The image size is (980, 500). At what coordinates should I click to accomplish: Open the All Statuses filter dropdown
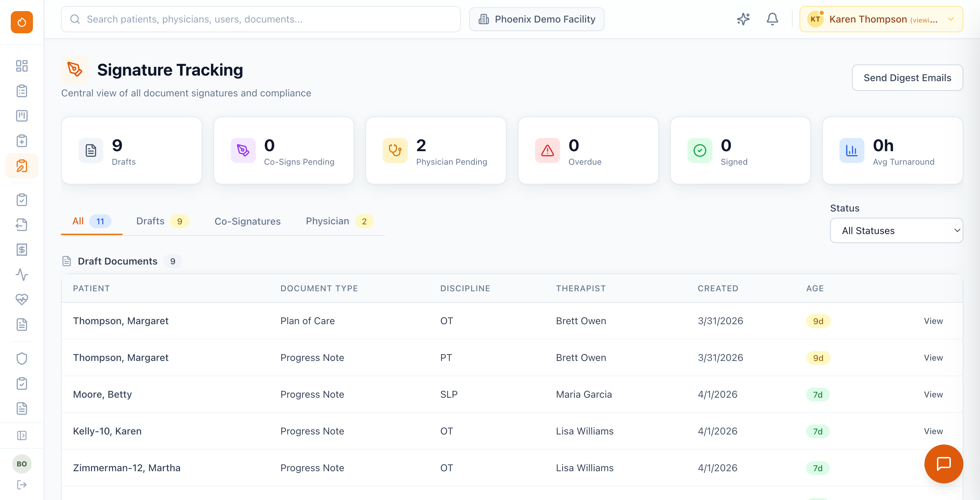click(896, 231)
